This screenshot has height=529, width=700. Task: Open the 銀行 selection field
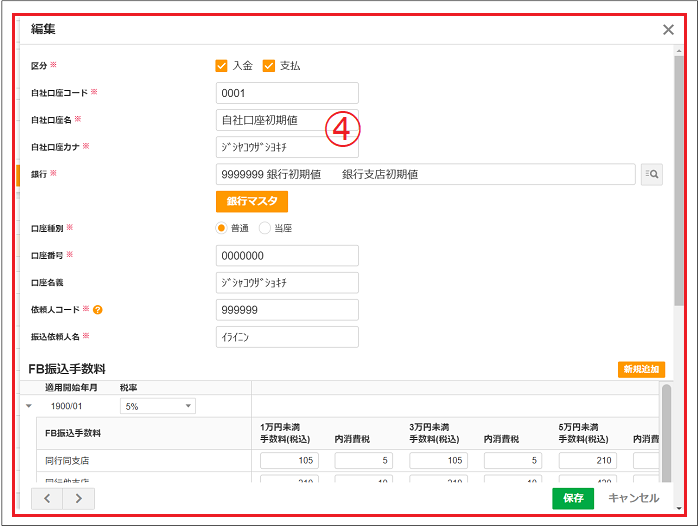(x=425, y=175)
